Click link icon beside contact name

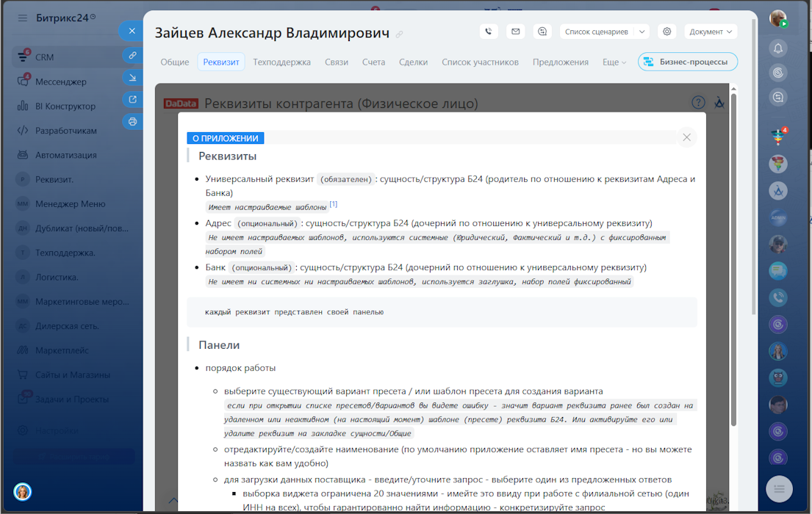point(399,35)
